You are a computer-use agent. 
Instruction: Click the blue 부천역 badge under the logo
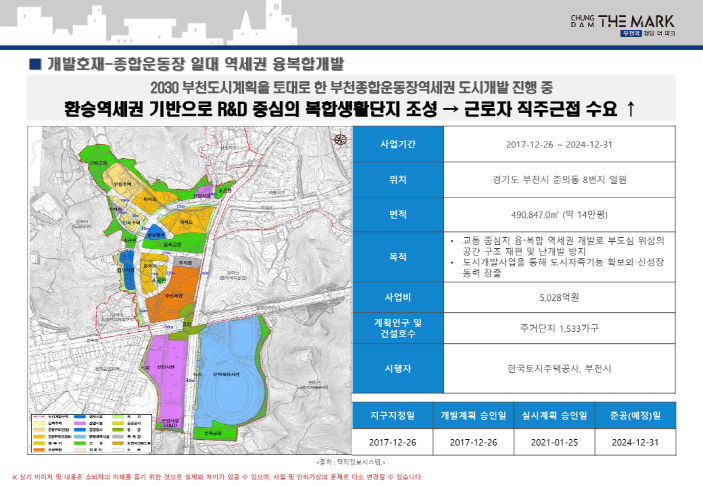pyautogui.click(x=630, y=33)
